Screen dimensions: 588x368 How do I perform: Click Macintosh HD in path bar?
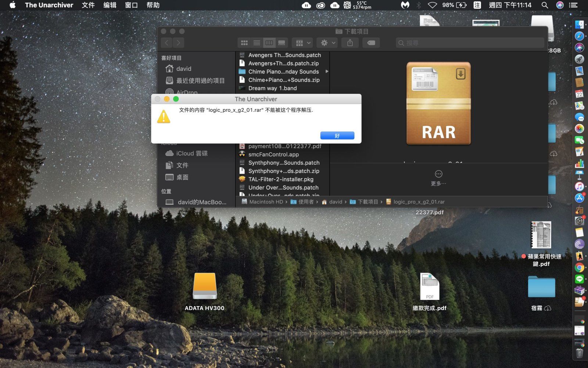coord(262,202)
